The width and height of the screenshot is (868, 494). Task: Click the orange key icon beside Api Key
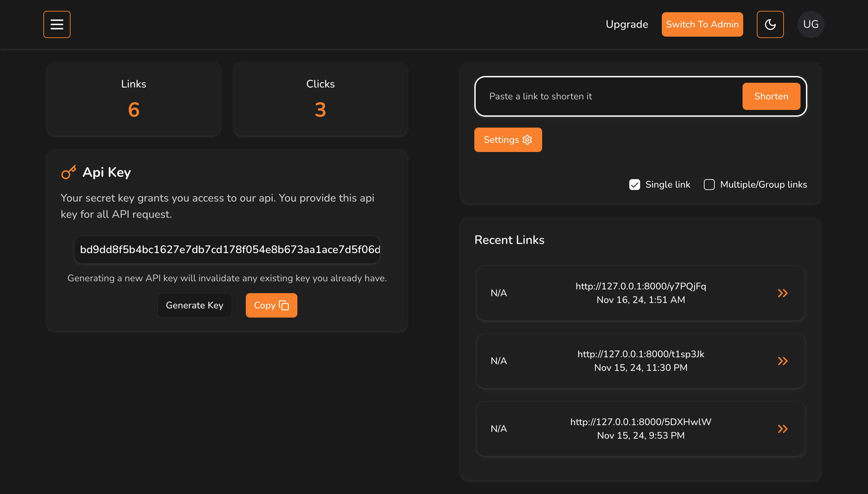(68, 172)
